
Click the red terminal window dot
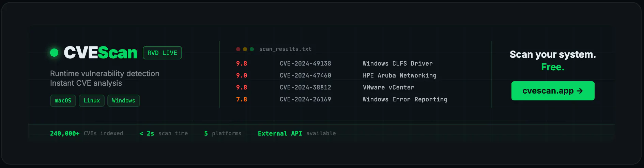point(238,49)
